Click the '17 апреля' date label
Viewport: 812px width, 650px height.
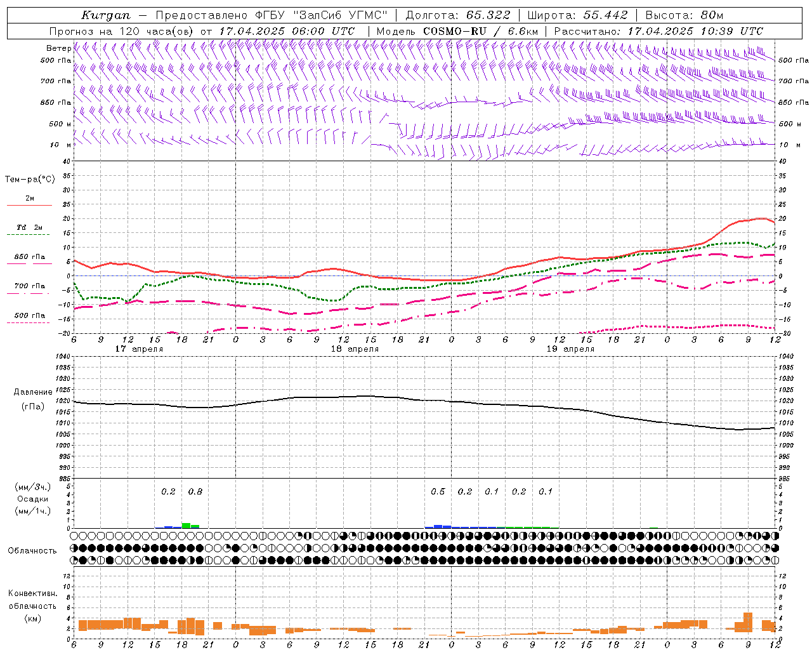139,349
